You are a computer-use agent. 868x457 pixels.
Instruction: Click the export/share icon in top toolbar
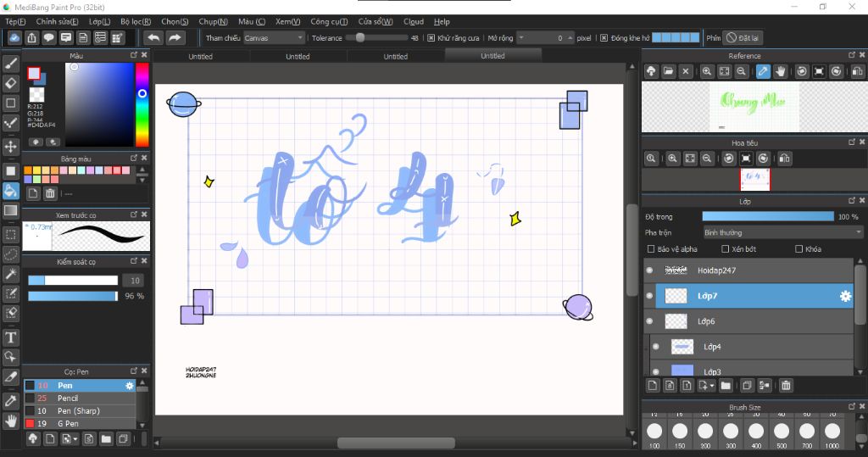coord(31,37)
